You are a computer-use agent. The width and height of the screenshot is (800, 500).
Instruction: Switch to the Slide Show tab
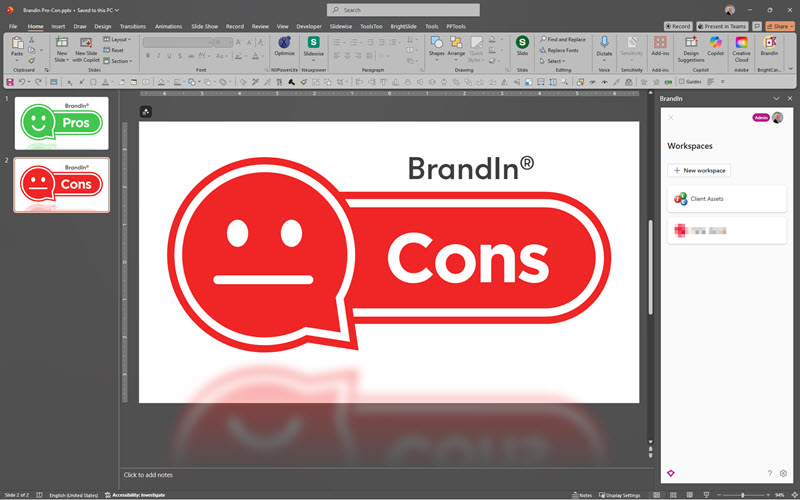point(204,26)
